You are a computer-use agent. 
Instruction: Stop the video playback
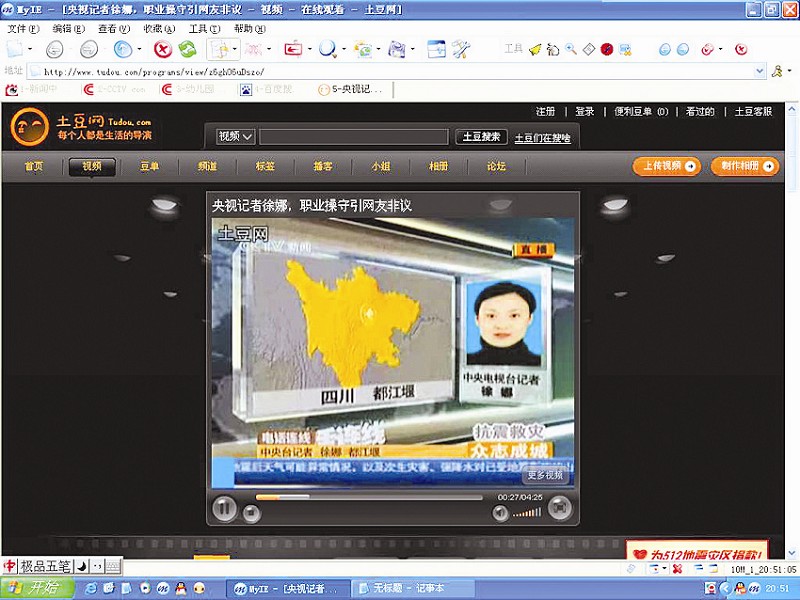click(x=252, y=513)
